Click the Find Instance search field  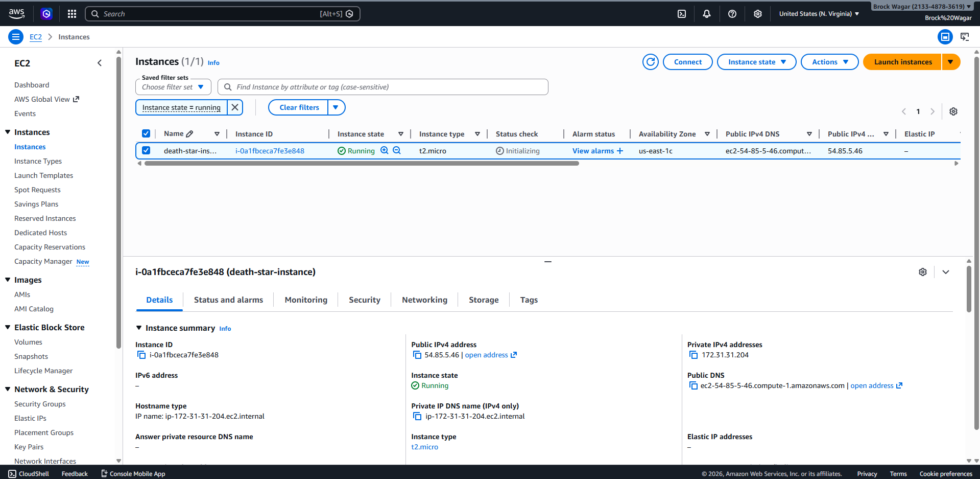[382, 86]
